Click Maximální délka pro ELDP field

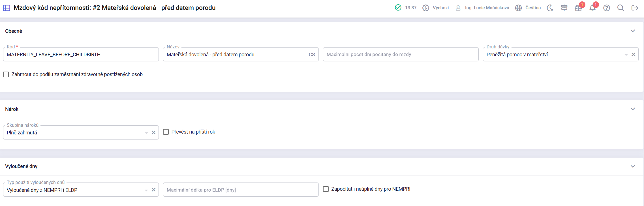(241, 190)
